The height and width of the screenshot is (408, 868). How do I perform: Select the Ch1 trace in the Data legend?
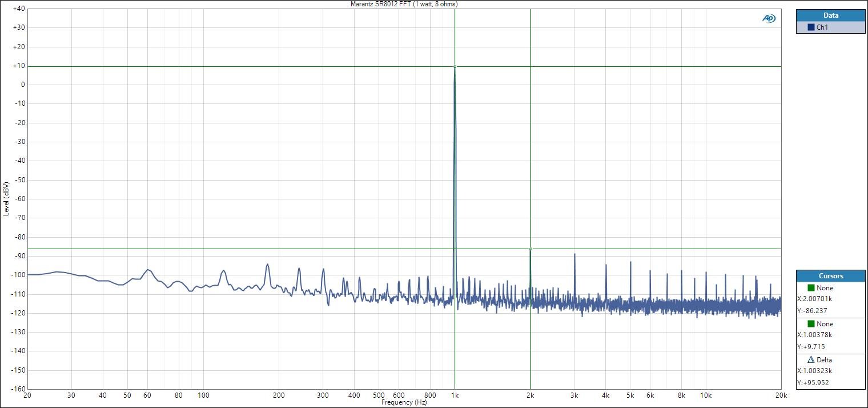(x=822, y=27)
